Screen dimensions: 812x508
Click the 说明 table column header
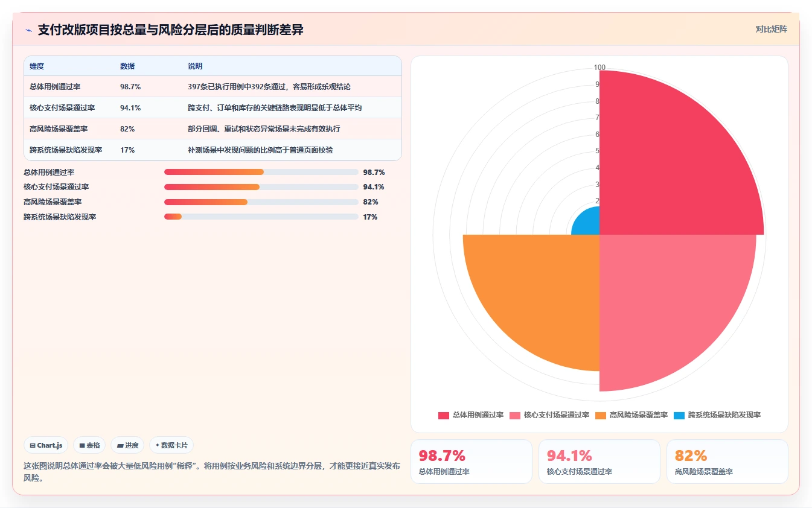coord(195,66)
